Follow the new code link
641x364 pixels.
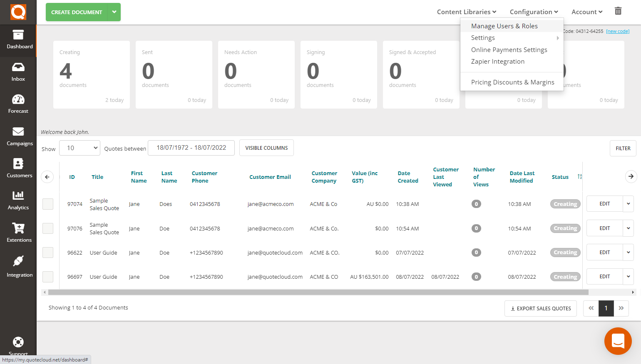pyautogui.click(x=618, y=31)
